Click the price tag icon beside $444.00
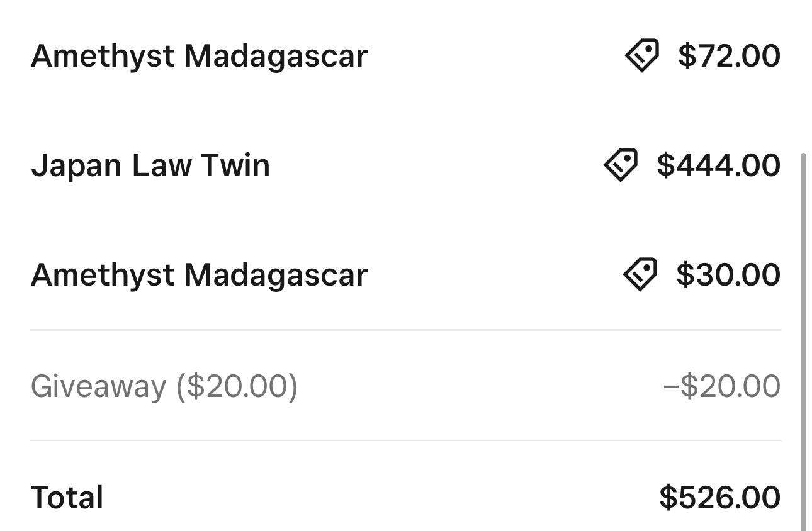This screenshot has width=812, height=531. [620, 165]
